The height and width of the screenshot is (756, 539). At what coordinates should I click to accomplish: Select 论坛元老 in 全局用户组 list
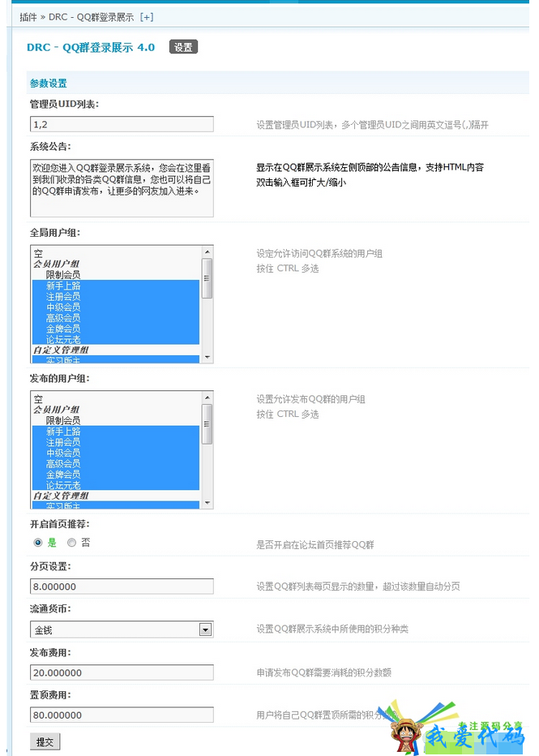point(116,339)
